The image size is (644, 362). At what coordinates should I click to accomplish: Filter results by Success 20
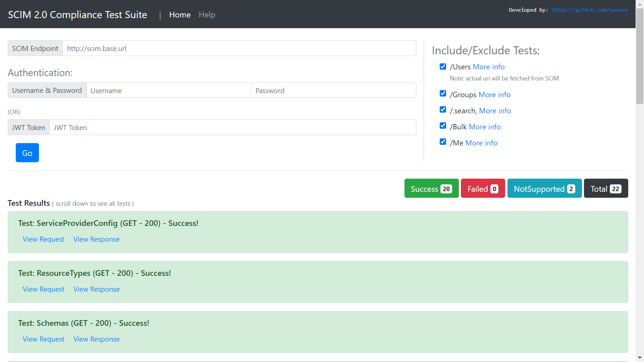(431, 188)
